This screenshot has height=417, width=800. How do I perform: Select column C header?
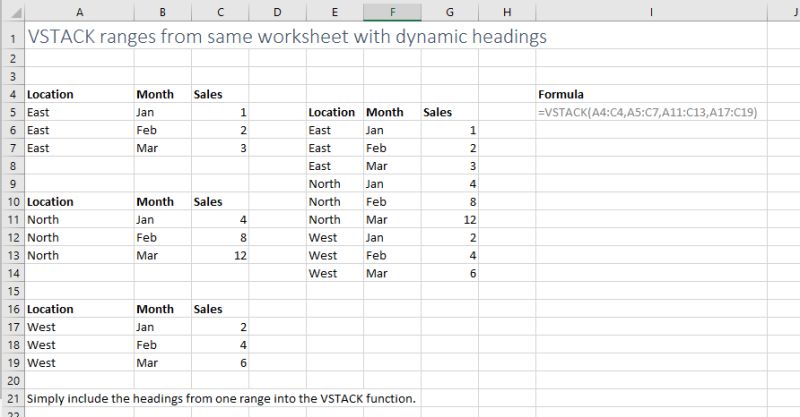coord(220,12)
